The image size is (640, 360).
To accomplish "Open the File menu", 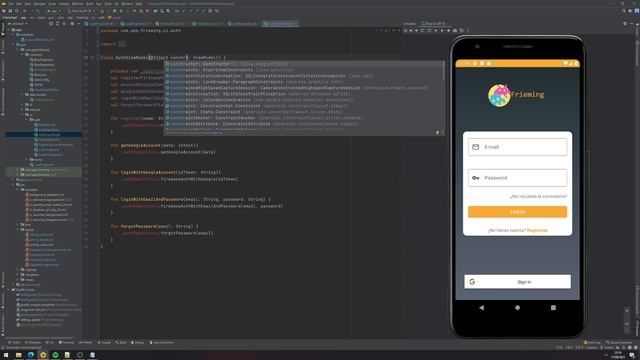I will click(x=11, y=4).
